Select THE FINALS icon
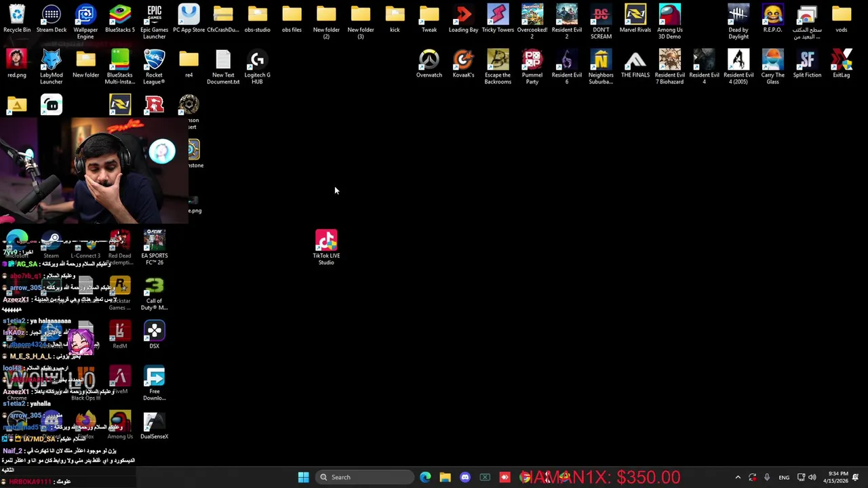 click(x=635, y=64)
